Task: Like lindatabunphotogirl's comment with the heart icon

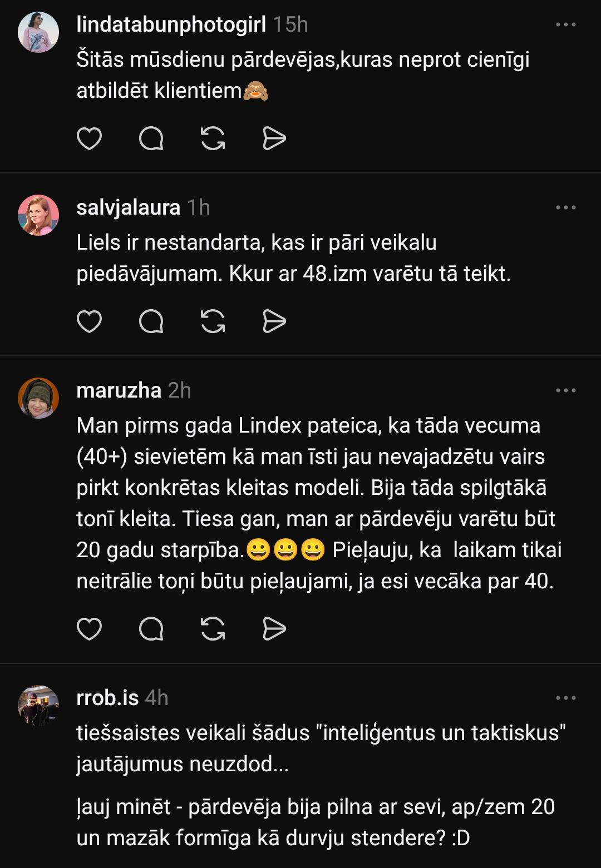Action: tap(89, 138)
